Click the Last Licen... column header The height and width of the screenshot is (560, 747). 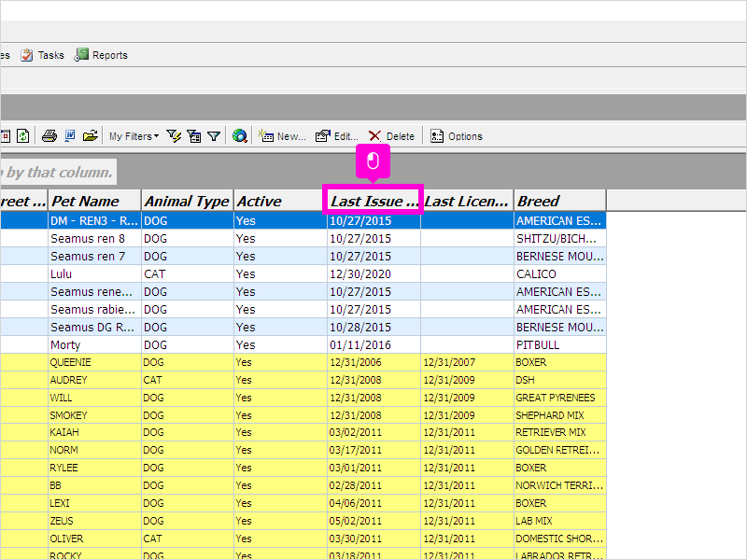tap(467, 201)
